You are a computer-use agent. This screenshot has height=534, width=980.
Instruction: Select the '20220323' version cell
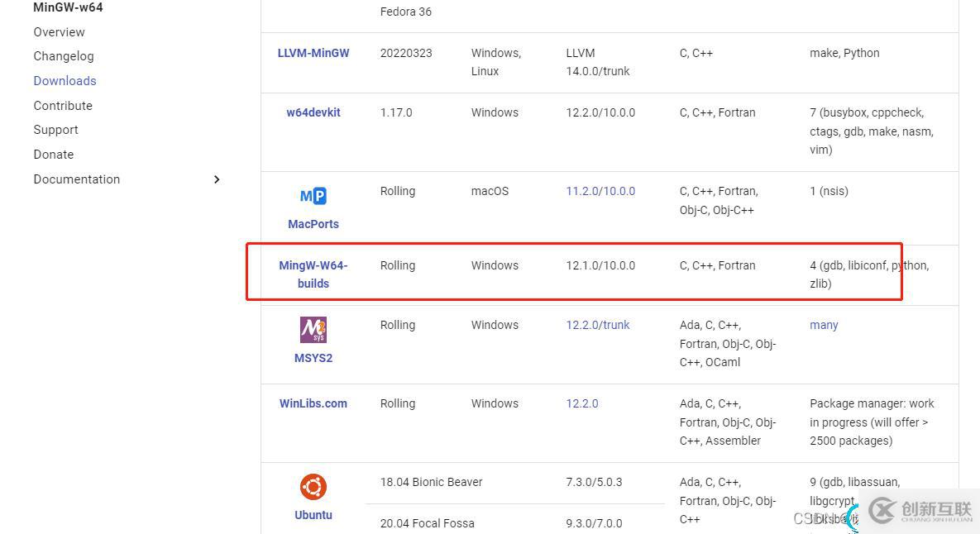pyautogui.click(x=406, y=53)
